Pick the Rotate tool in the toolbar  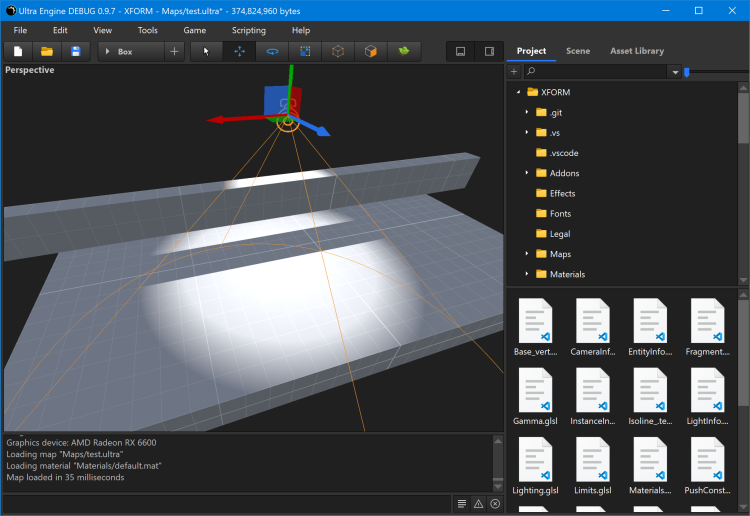point(272,51)
